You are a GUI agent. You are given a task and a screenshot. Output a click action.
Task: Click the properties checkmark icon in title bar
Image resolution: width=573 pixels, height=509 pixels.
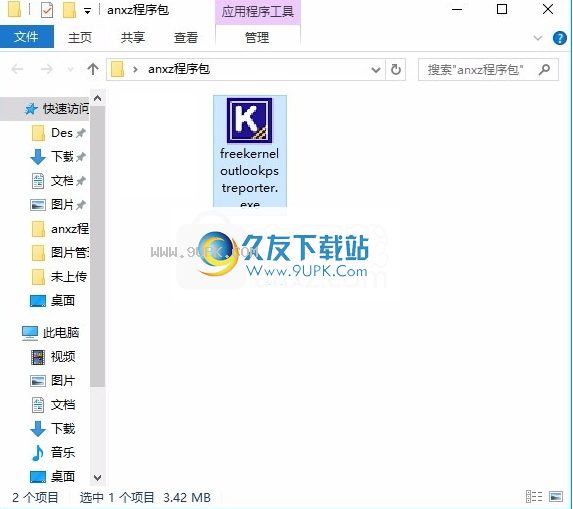click(x=46, y=10)
